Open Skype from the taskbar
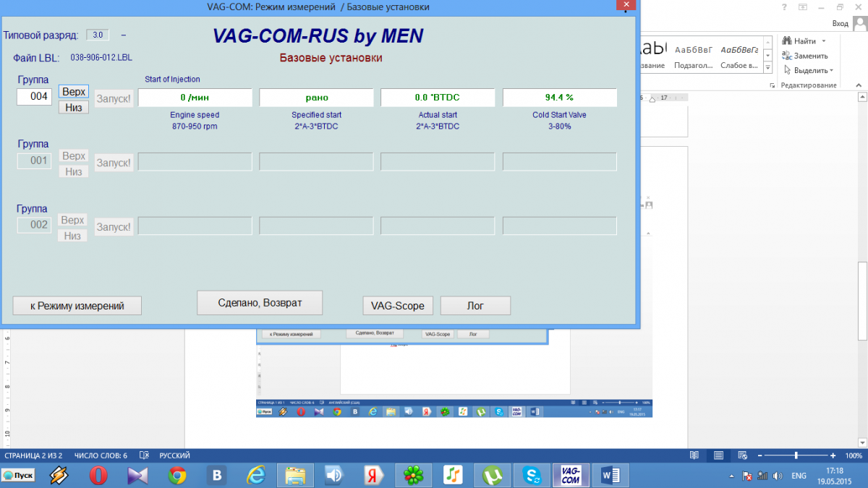 coord(532,475)
